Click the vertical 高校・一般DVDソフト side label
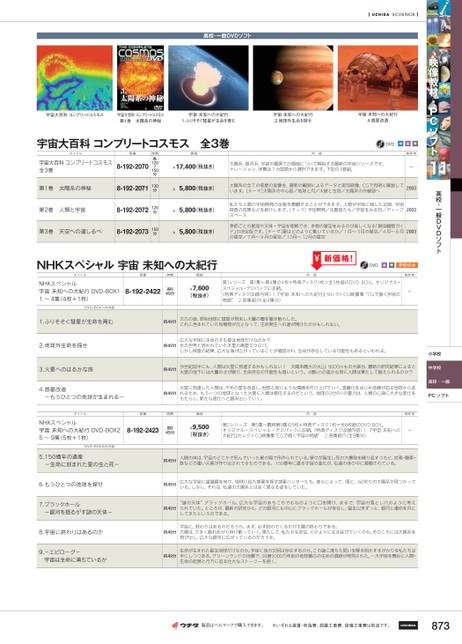 click(439, 222)
